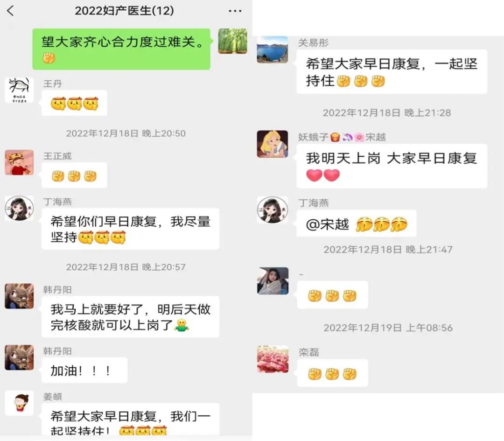This screenshot has height=441, width=504.
Task: Tap the Alice cartoon avatar of 宋越
Action: (x=273, y=144)
